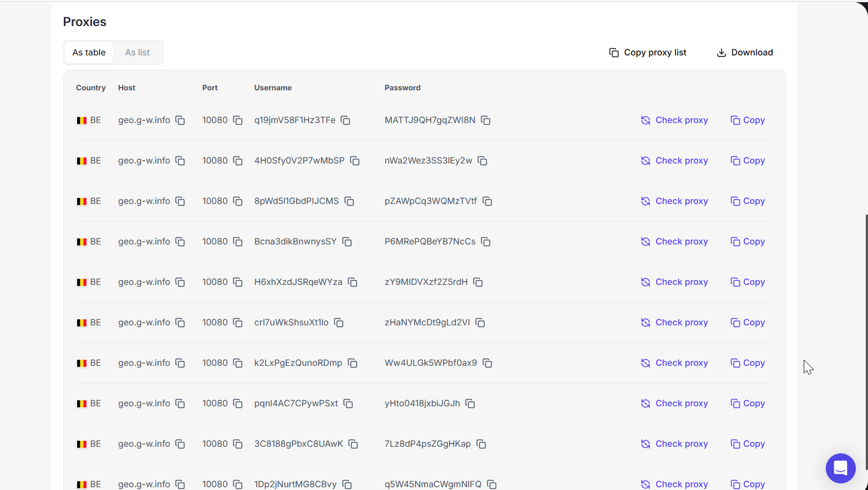Copy password P6MRePQBeYB7NcCs icon
This screenshot has width=868, height=490.
pyautogui.click(x=486, y=242)
